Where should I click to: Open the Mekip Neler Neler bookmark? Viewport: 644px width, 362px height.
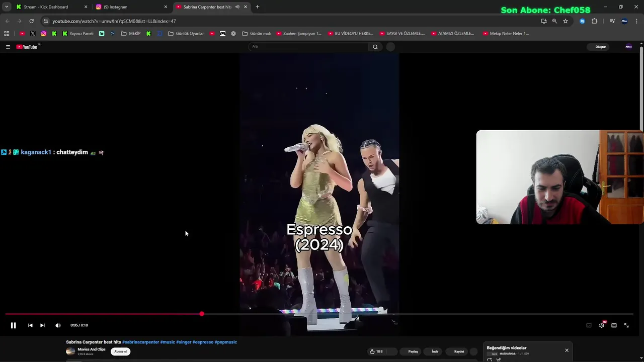506,34
